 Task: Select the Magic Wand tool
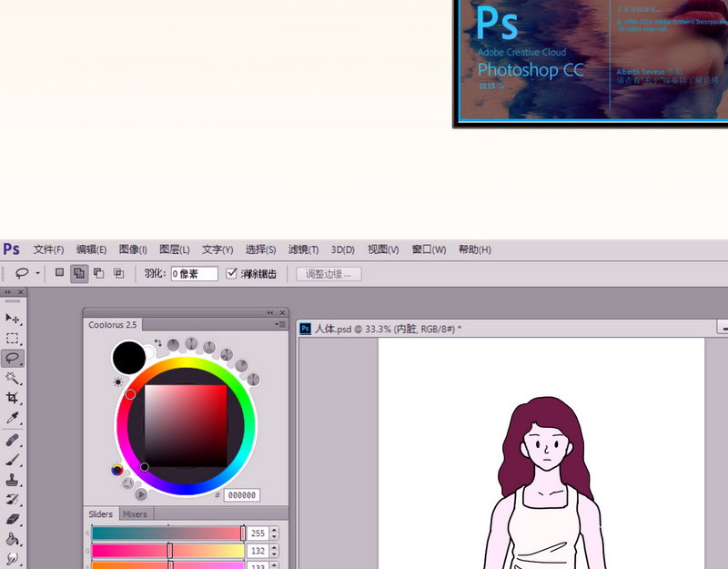13,378
